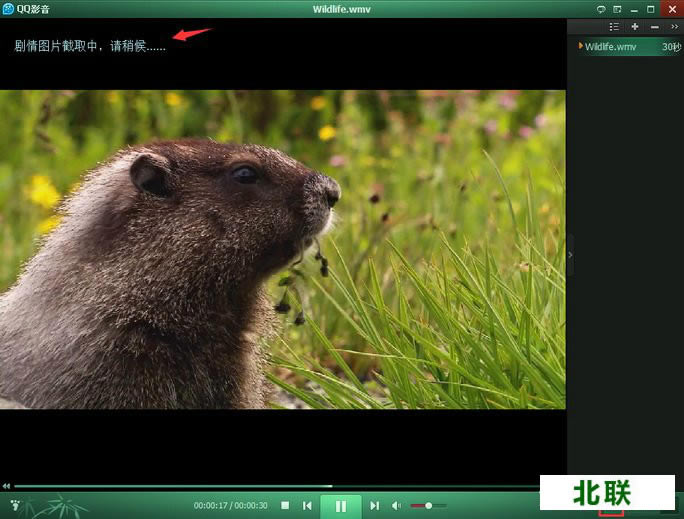Open the QQ影音 main menu
Screen dimensions: 684x519
tap(28, 9)
